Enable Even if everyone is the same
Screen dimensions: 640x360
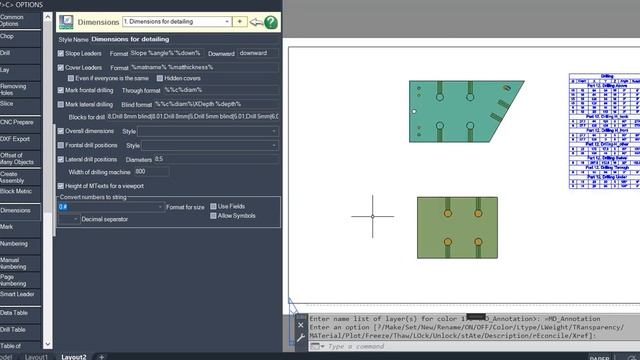(x=71, y=78)
